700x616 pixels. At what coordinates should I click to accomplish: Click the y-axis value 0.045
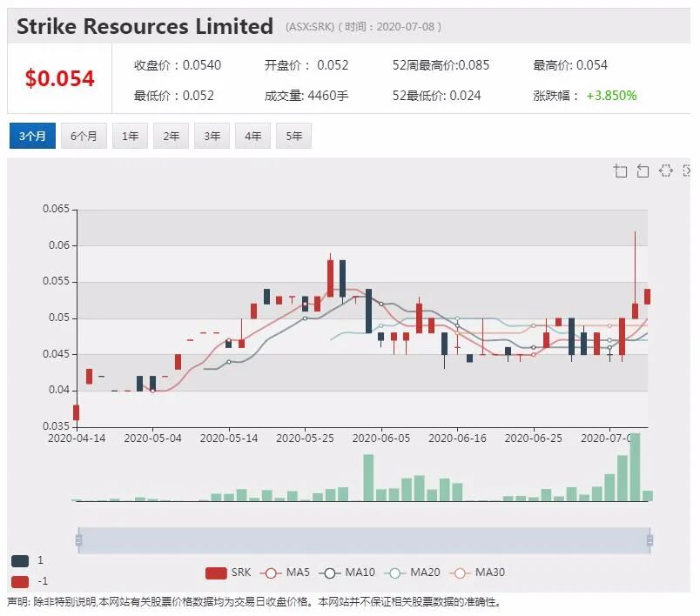(x=57, y=354)
